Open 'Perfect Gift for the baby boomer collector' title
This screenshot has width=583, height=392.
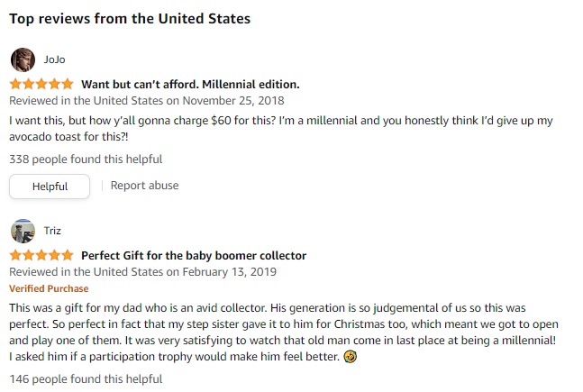click(x=194, y=255)
